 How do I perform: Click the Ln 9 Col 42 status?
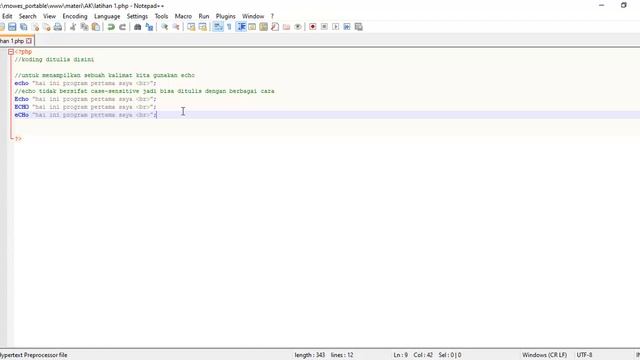[x=413, y=355]
